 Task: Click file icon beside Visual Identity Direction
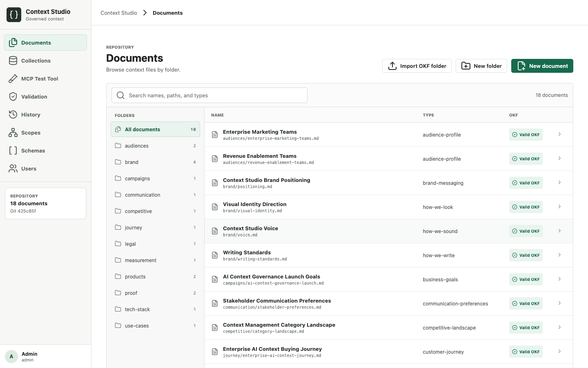tap(215, 207)
